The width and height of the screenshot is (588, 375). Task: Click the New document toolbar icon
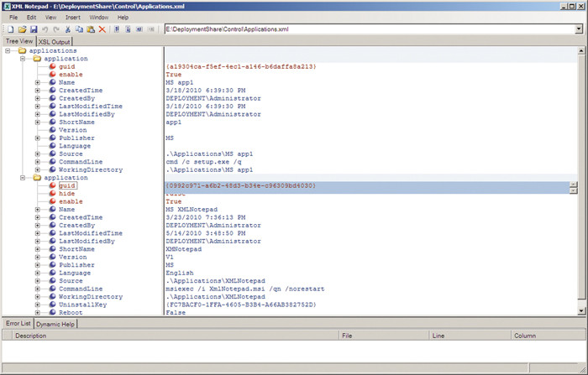pos(8,29)
